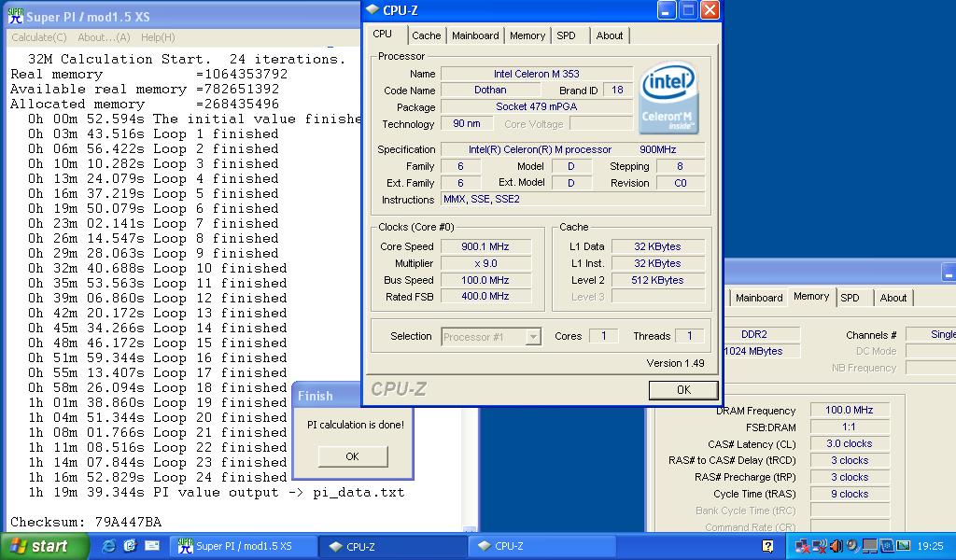Click the CPU-Z title bar diamond icon
The image size is (956, 560).
373,9
